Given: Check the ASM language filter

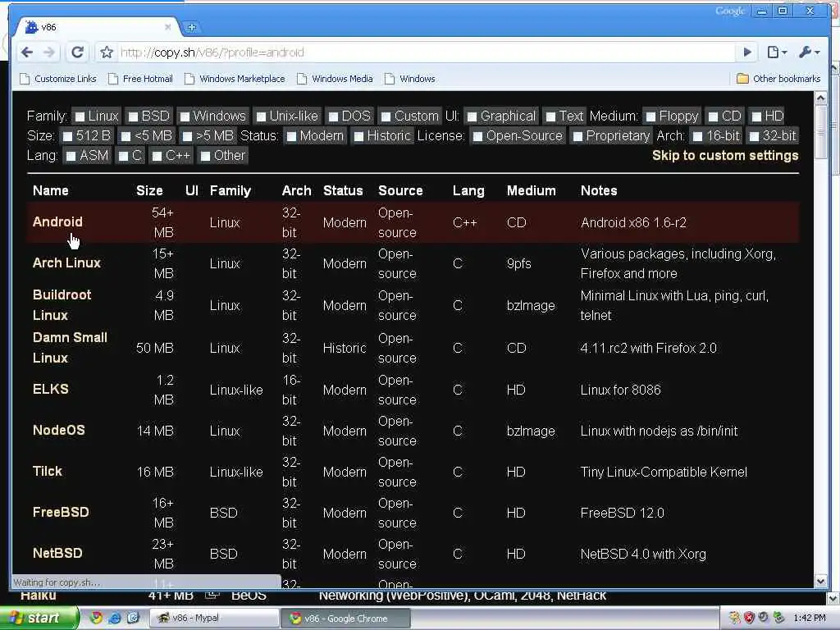Looking at the screenshot, I should click(x=71, y=157).
